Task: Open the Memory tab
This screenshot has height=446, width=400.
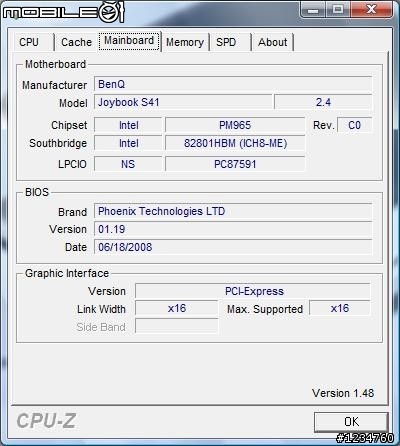Action: [x=185, y=42]
